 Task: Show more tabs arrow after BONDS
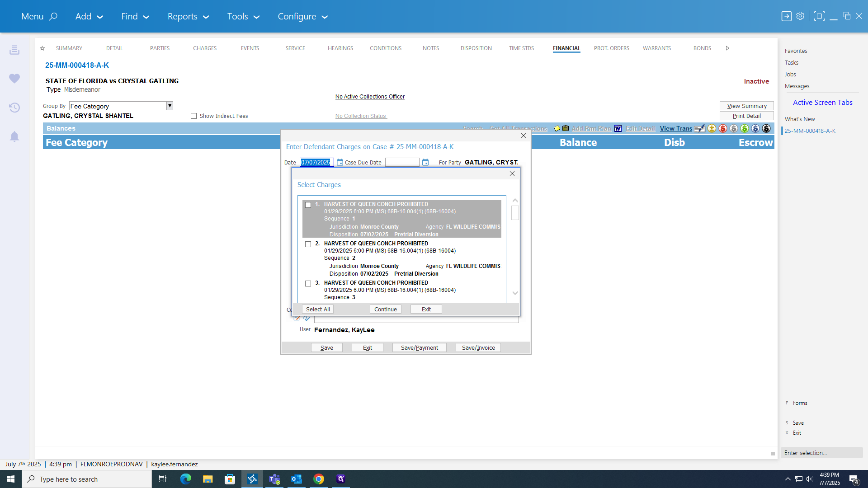pos(727,48)
